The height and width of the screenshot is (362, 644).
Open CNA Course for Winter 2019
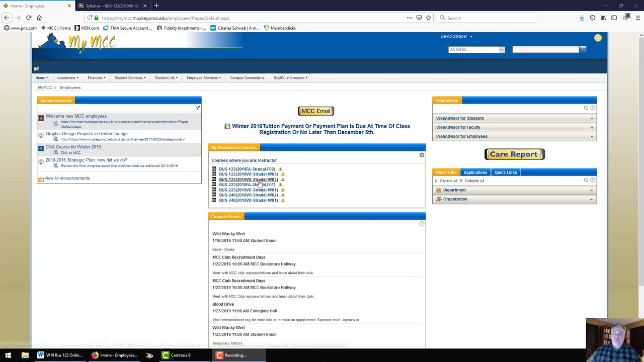[x=73, y=147]
